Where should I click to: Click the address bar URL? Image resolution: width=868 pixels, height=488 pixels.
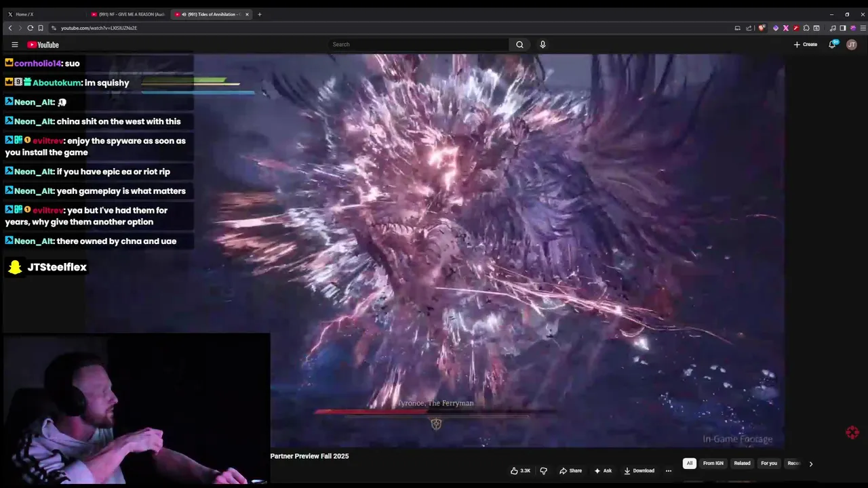click(99, 28)
